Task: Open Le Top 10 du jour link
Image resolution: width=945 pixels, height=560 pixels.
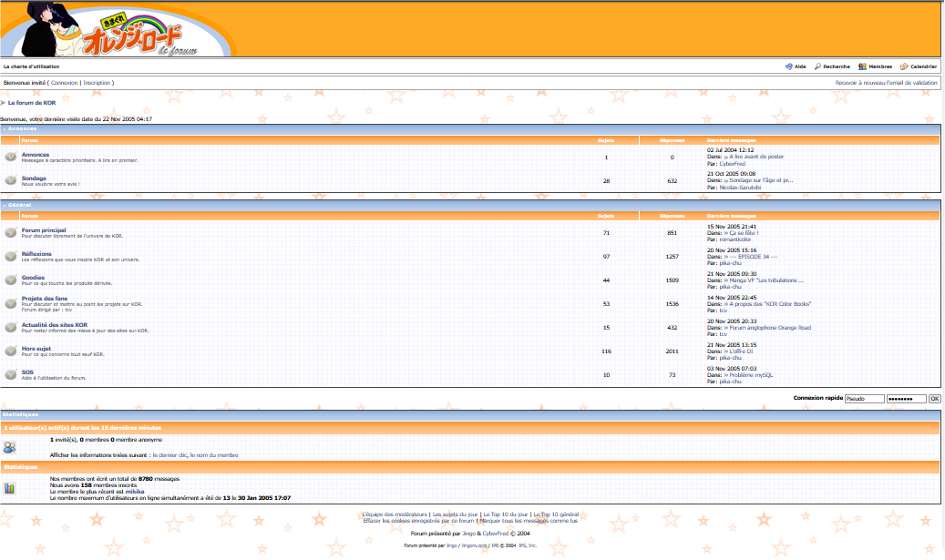Action: [x=506, y=514]
